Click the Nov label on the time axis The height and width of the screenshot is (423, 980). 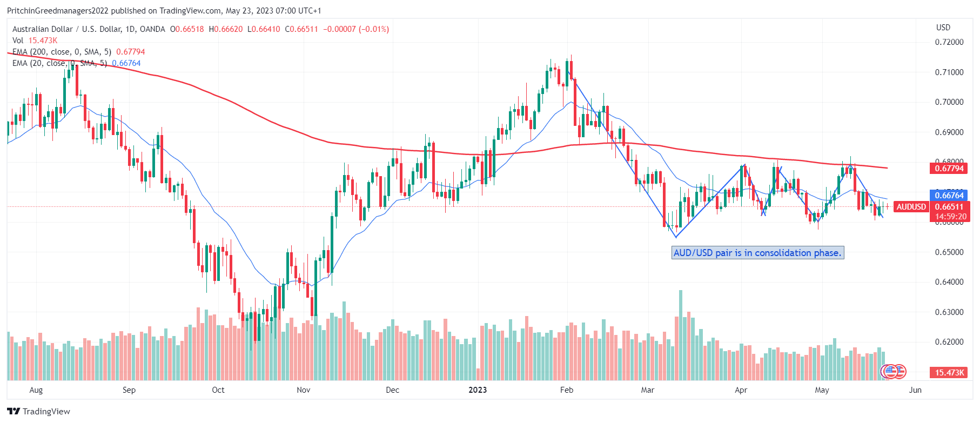pyautogui.click(x=304, y=390)
